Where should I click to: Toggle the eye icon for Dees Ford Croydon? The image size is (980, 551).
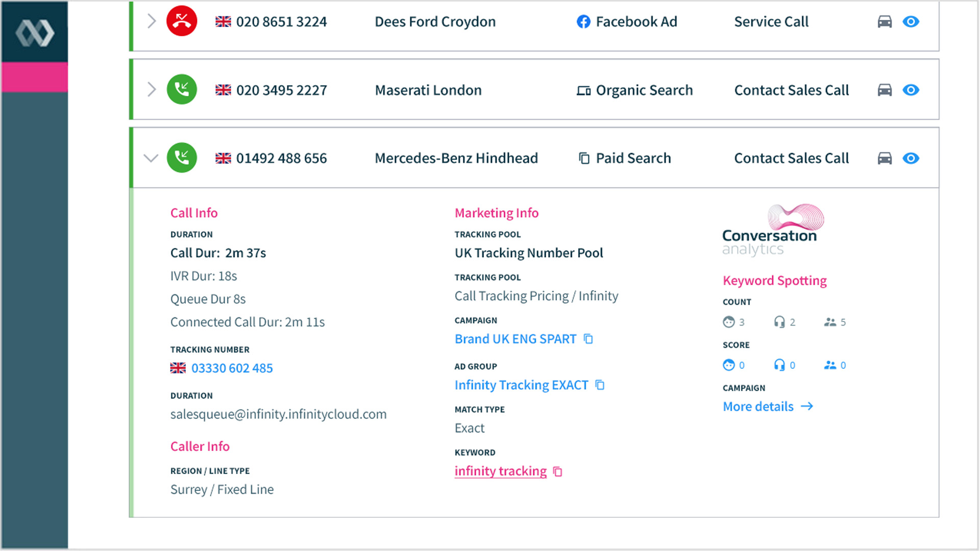pos(911,22)
